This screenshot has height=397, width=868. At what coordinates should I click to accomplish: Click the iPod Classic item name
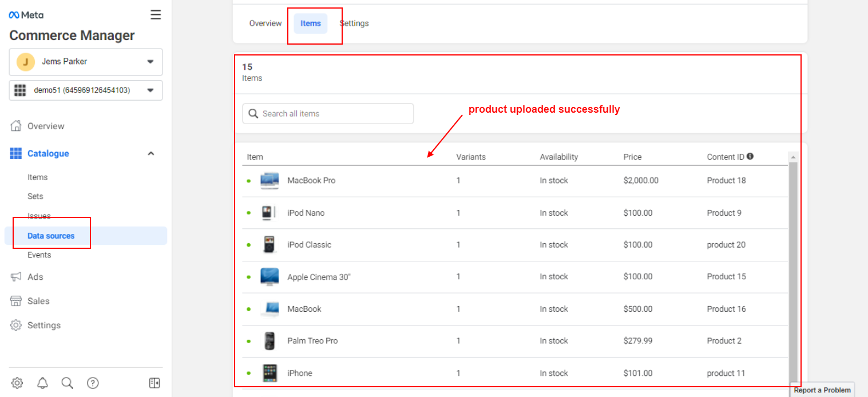(x=310, y=245)
